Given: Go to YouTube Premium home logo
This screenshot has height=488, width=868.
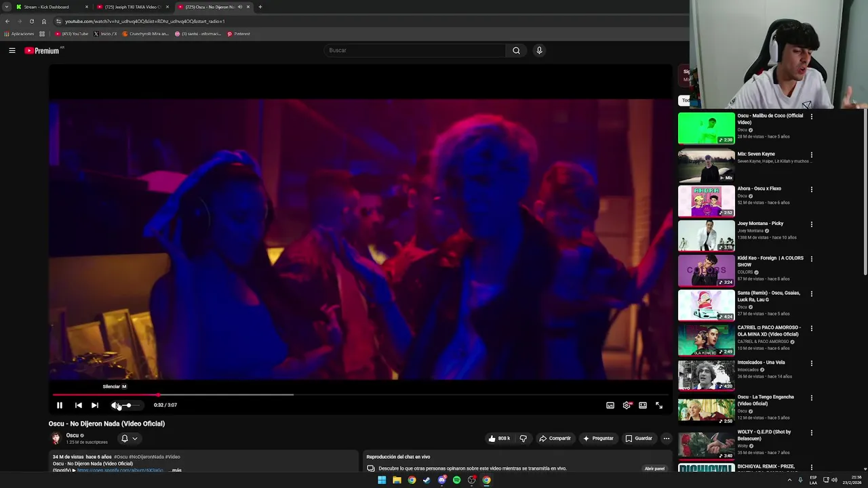Looking at the screenshot, I should click(43, 50).
